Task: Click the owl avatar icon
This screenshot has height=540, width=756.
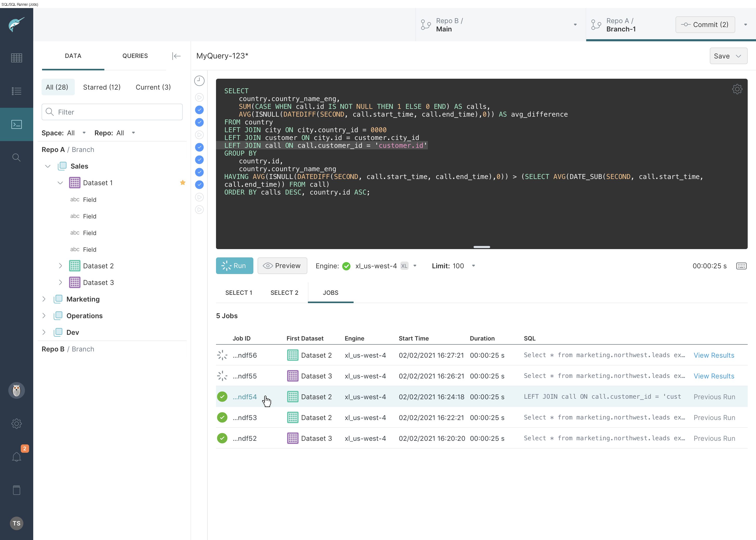Action: tap(16, 390)
